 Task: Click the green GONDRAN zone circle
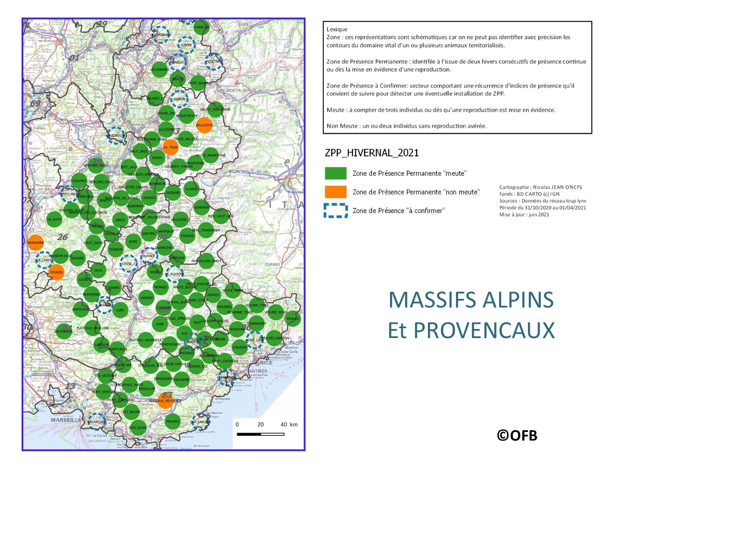click(x=201, y=207)
